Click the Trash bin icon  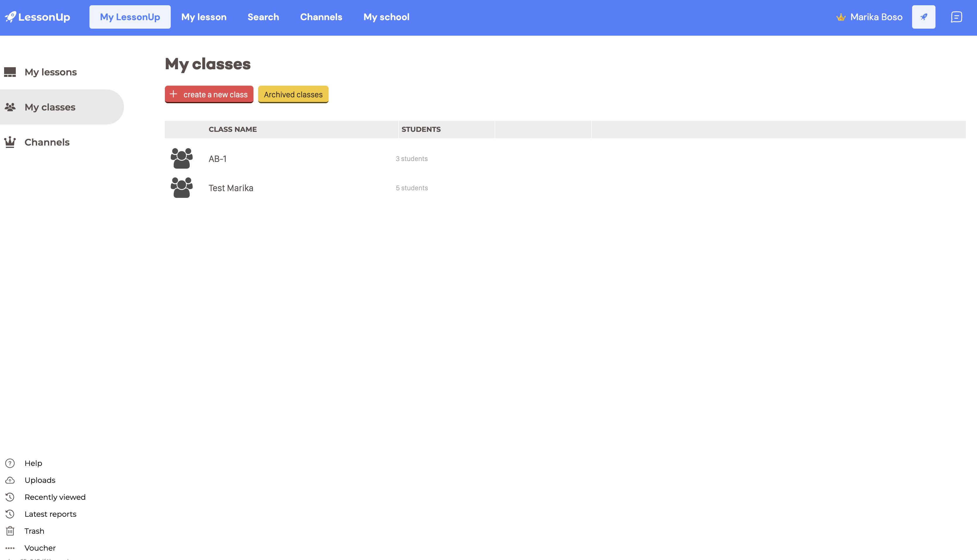pos(10,531)
